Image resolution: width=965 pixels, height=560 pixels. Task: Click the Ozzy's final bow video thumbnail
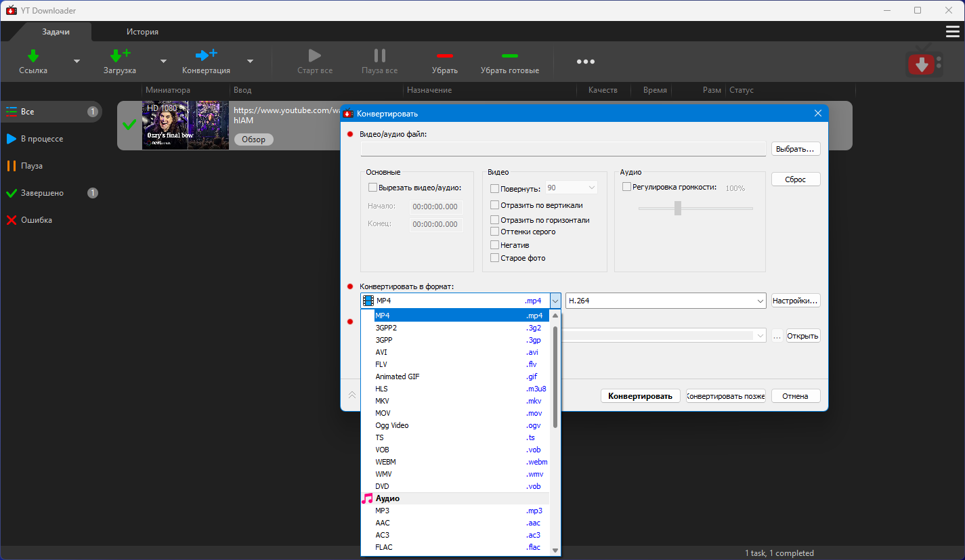point(186,125)
